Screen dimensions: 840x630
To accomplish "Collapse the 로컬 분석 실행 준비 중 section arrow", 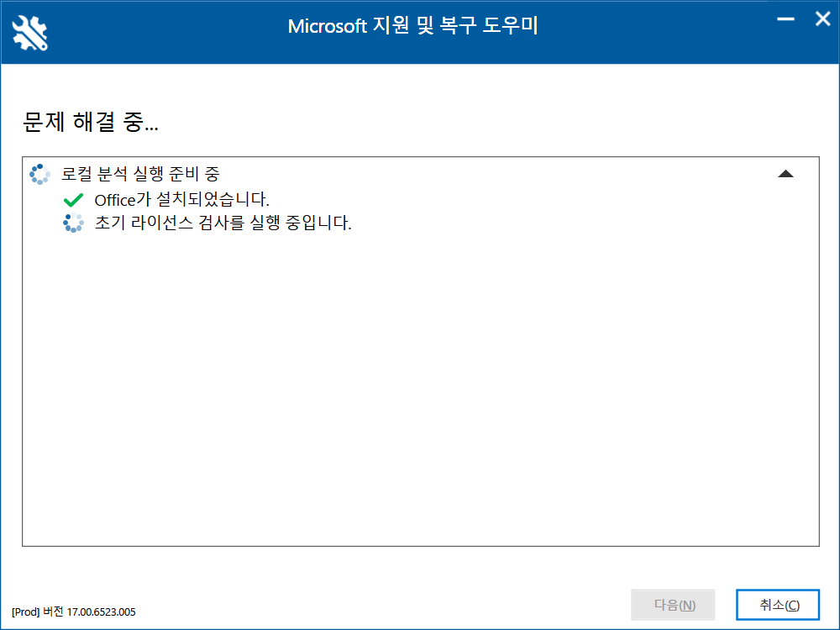I will (x=785, y=174).
